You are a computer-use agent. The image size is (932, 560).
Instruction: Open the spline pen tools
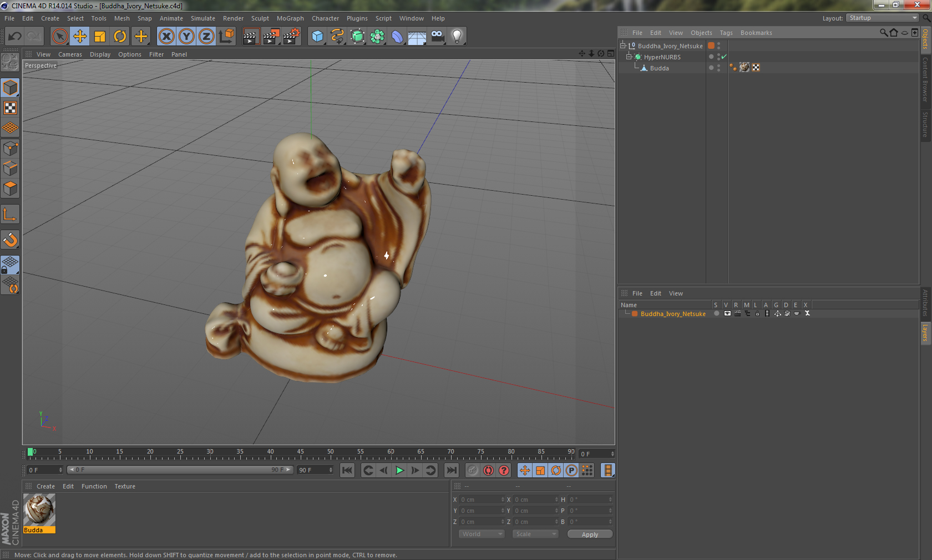337,37
